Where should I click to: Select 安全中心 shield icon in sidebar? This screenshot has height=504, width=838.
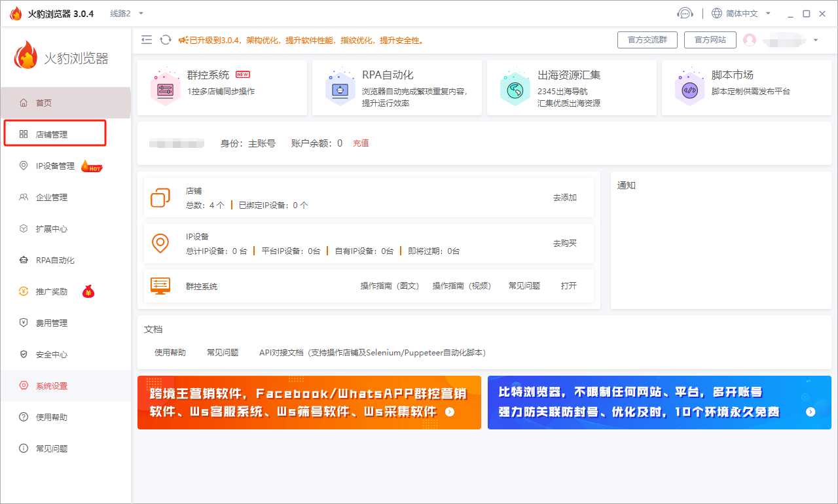pyautogui.click(x=22, y=353)
